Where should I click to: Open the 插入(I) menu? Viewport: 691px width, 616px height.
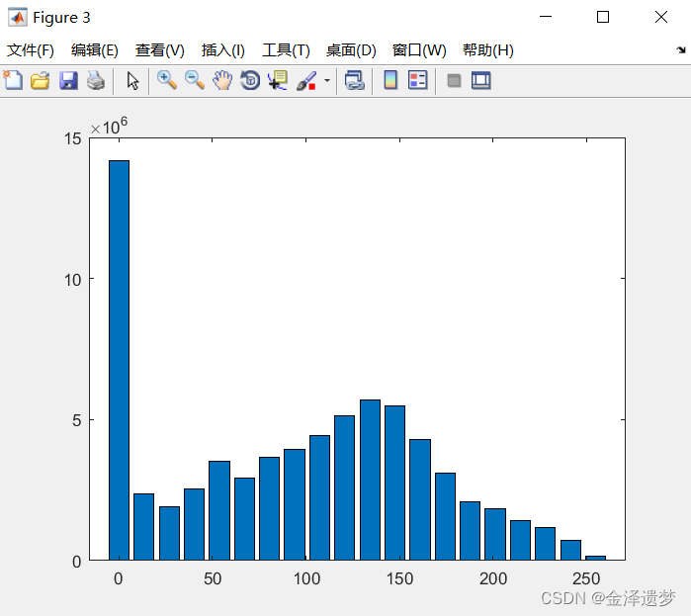pos(223,50)
